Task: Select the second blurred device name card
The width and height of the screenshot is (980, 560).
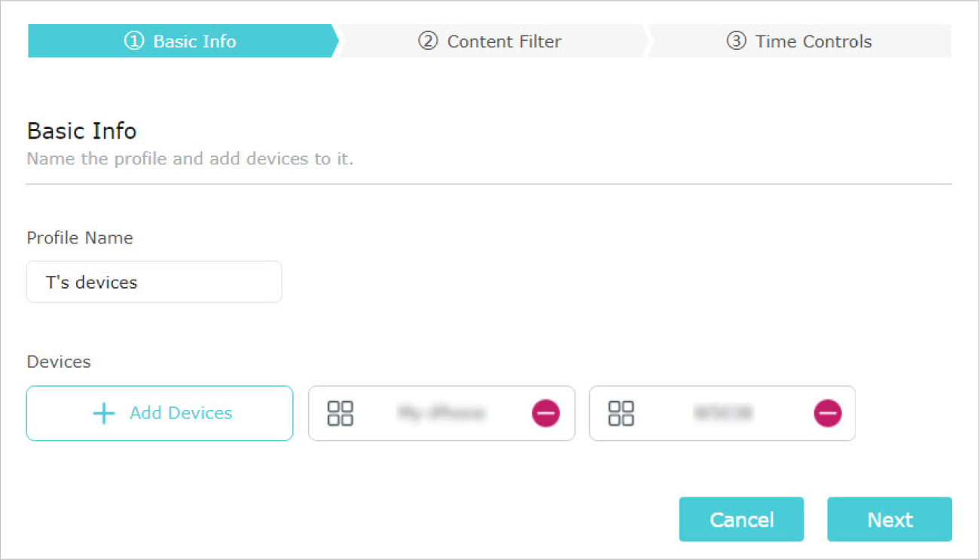Action: pyautogui.click(x=722, y=413)
